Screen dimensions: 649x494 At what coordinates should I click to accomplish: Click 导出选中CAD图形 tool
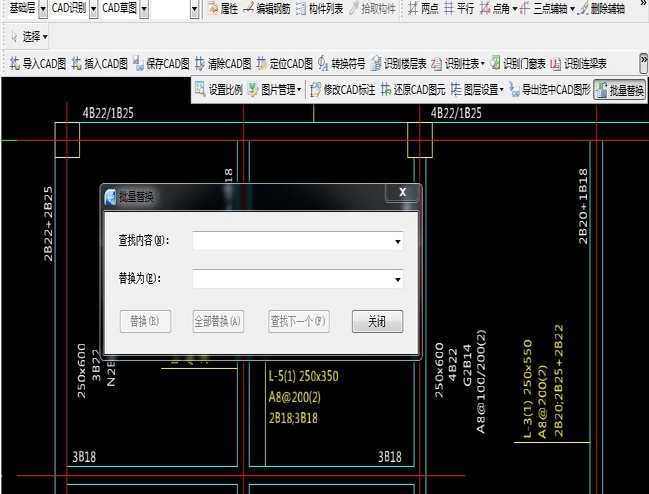pyautogui.click(x=550, y=89)
